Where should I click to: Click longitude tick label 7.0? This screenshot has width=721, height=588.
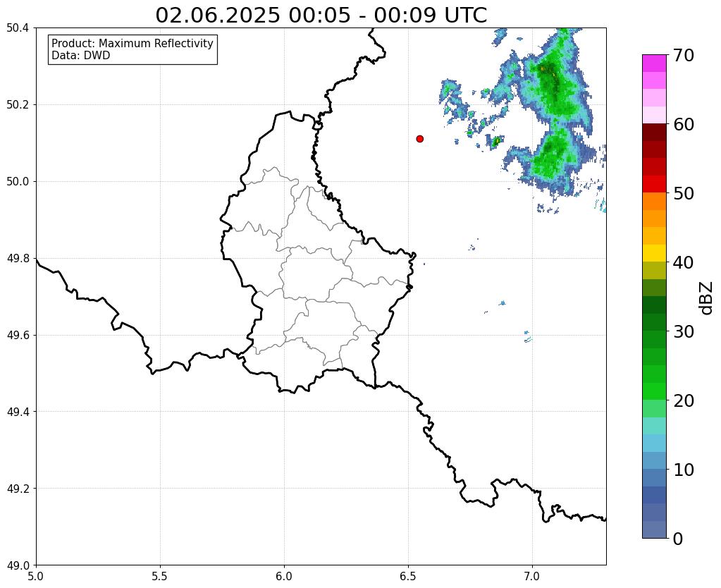coord(532,576)
